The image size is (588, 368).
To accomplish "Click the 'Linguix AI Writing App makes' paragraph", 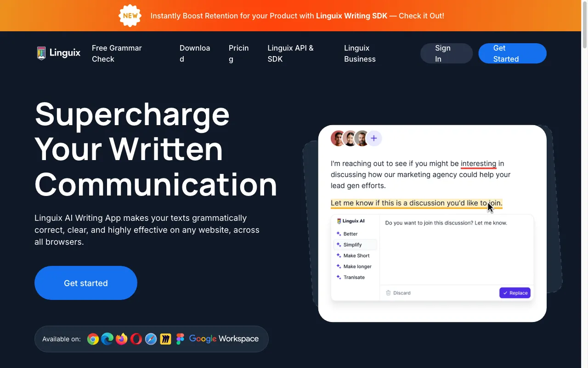I will (x=147, y=230).
